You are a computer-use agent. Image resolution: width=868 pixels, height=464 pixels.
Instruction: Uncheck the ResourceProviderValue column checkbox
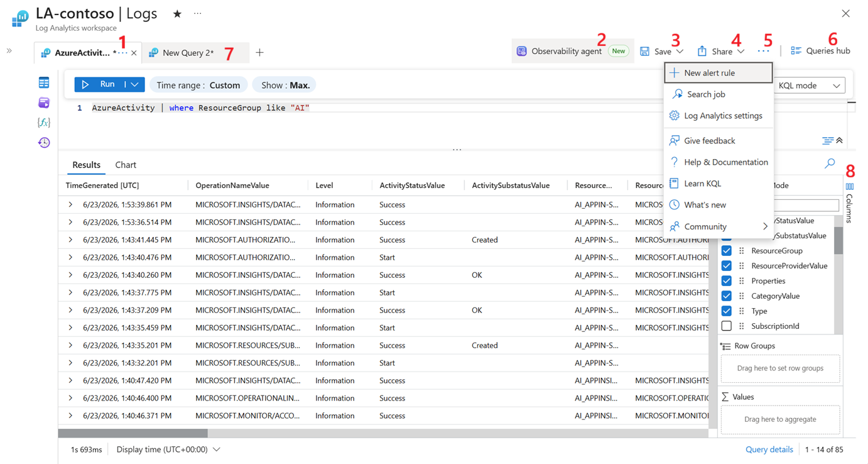[727, 266]
